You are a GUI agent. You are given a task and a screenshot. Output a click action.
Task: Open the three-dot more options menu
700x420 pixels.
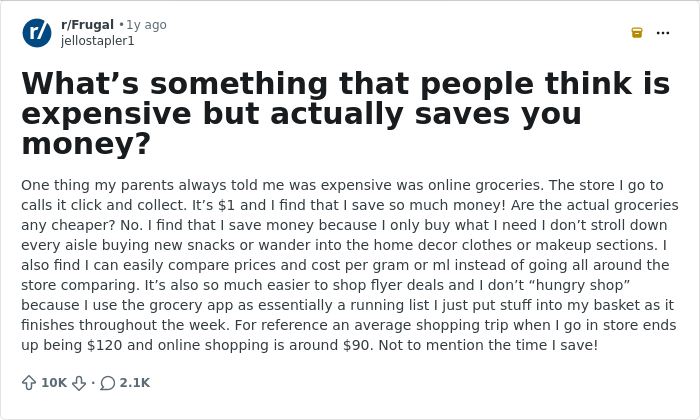663,33
